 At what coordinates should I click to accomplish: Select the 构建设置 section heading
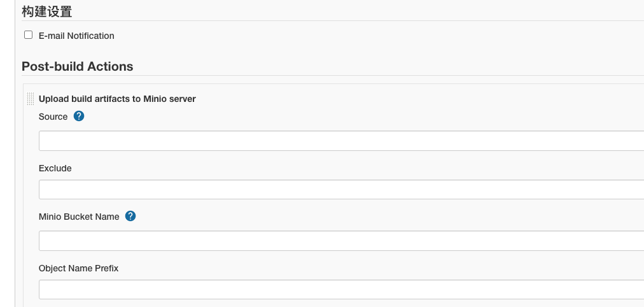(x=47, y=11)
